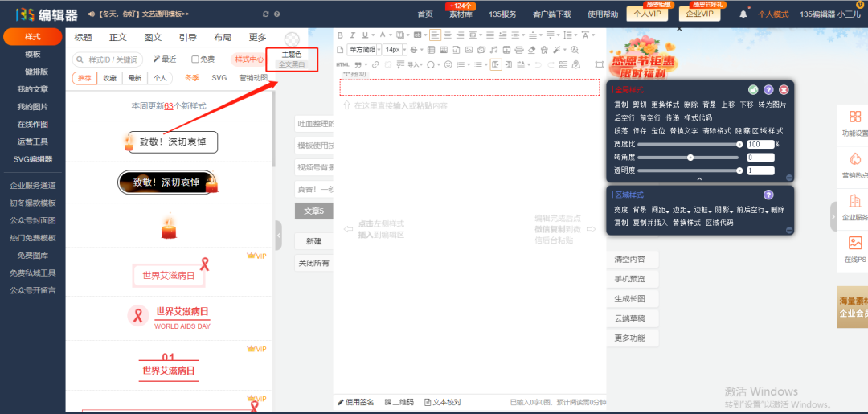Adjust the 转角度 slider
The image size is (868, 414).
point(689,158)
